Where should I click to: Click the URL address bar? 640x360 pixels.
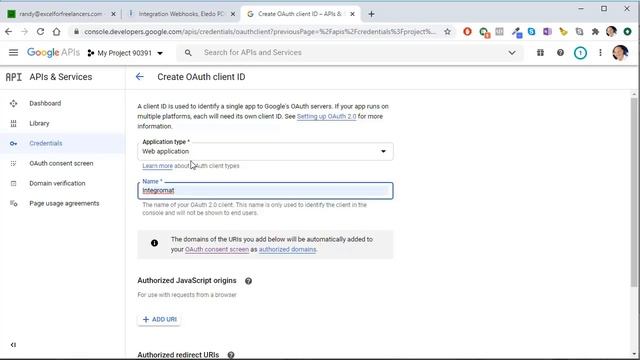coord(260,31)
